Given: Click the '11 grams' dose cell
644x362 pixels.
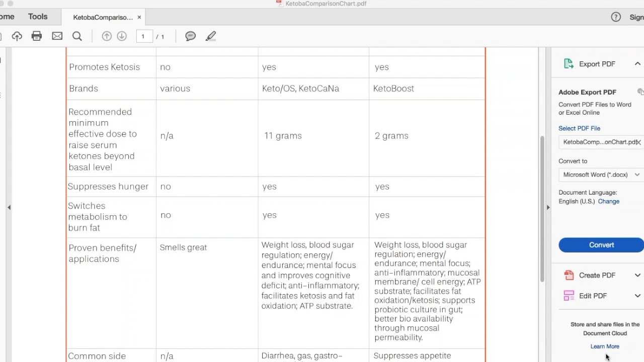Looking at the screenshot, I should [283, 136].
